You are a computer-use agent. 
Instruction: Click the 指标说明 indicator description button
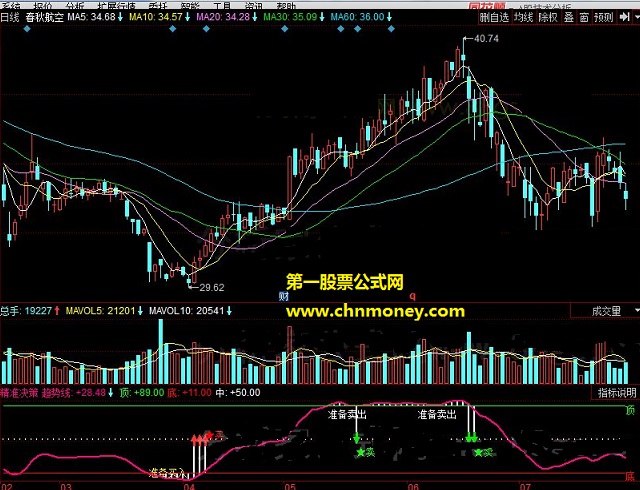click(616, 393)
